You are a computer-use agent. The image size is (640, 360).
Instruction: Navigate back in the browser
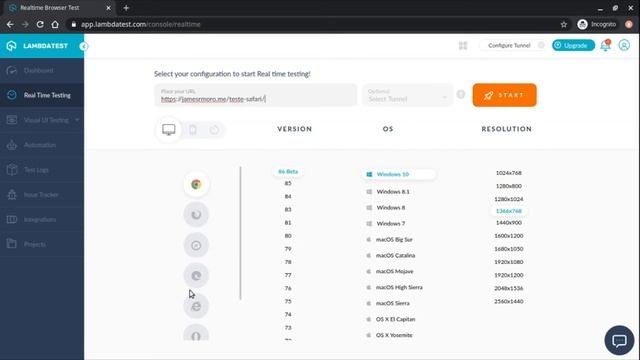coord(10,24)
